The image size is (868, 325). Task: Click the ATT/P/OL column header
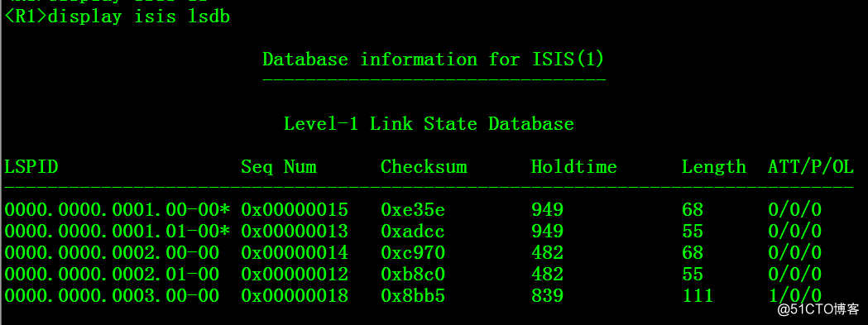click(x=811, y=167)
